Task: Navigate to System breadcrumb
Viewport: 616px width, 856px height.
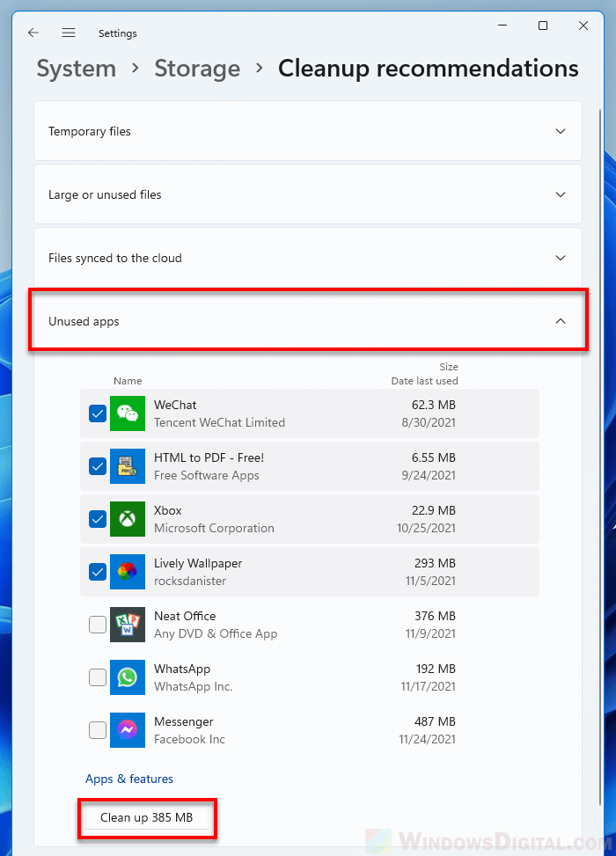Action: click(x=77, y=69)
